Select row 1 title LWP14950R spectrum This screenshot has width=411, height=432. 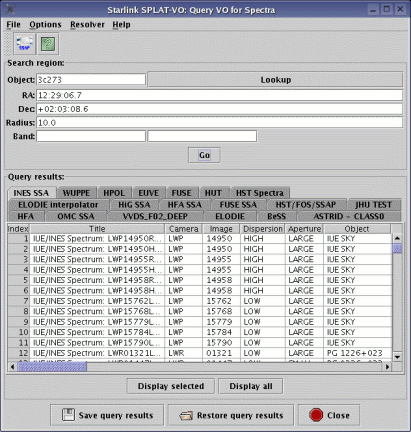tap(97, 239)
